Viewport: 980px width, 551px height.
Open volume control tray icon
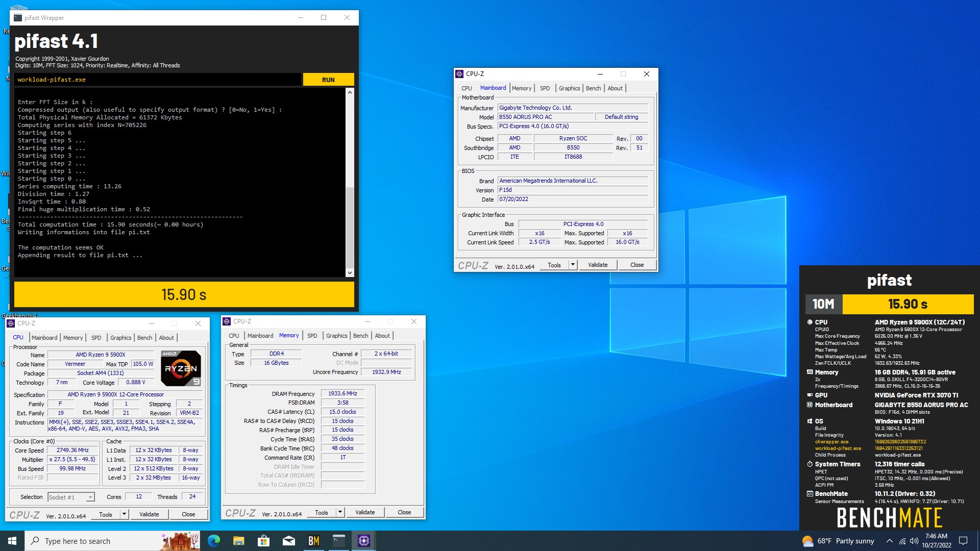click(x=914, y=541)
